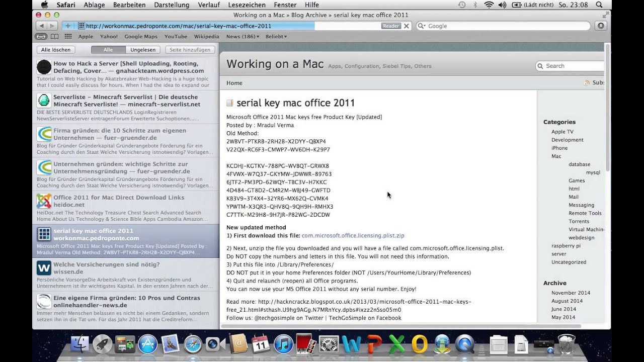The image size is (644, 362).
Task: Go to the blog Home link
Action: (234, 83)
